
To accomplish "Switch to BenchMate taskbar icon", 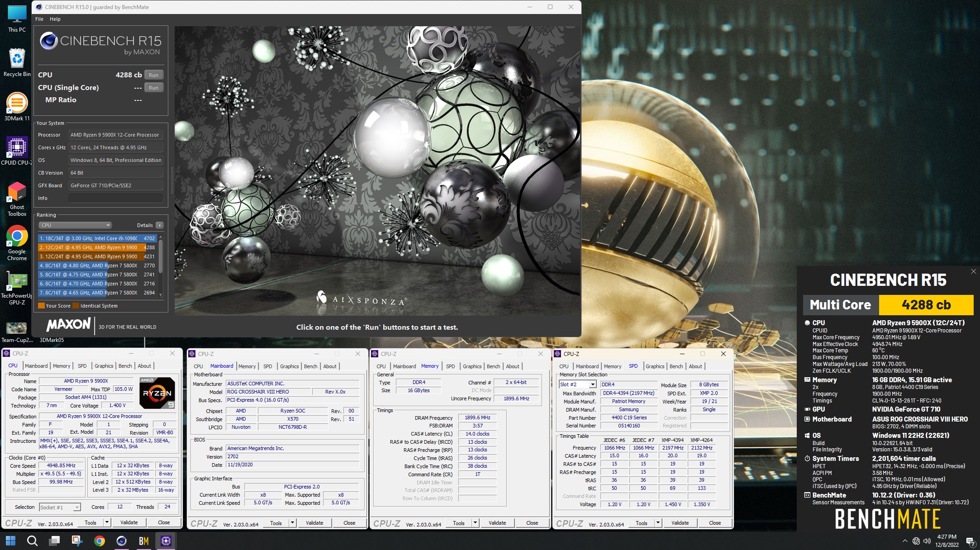I will click(143, 541).
